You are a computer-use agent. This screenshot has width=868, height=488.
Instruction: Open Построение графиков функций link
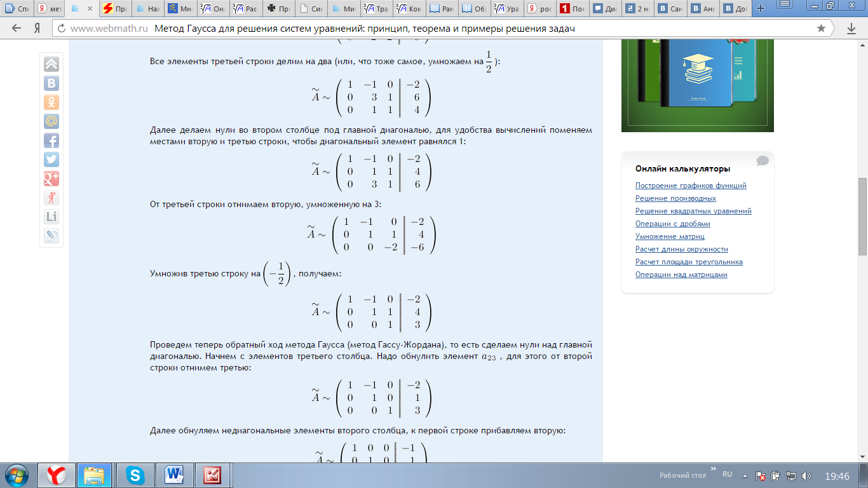tap(691, 186)
